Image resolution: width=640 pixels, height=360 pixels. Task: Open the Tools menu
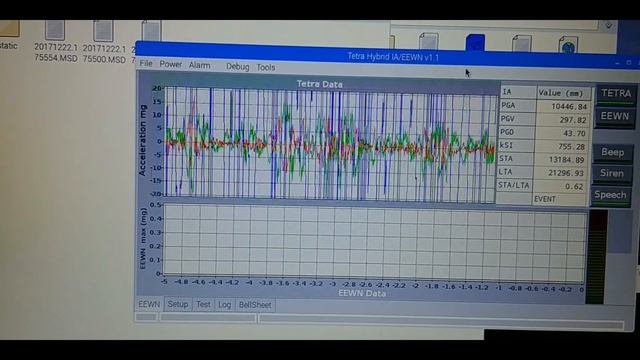point(266,67)
